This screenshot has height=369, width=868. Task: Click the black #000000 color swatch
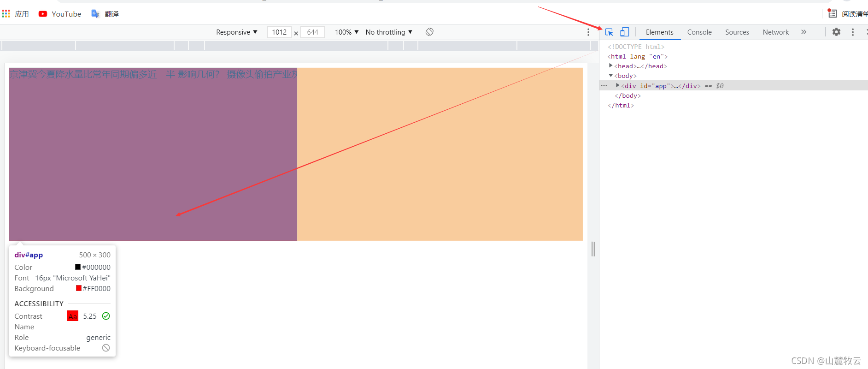tap(78, 267)
